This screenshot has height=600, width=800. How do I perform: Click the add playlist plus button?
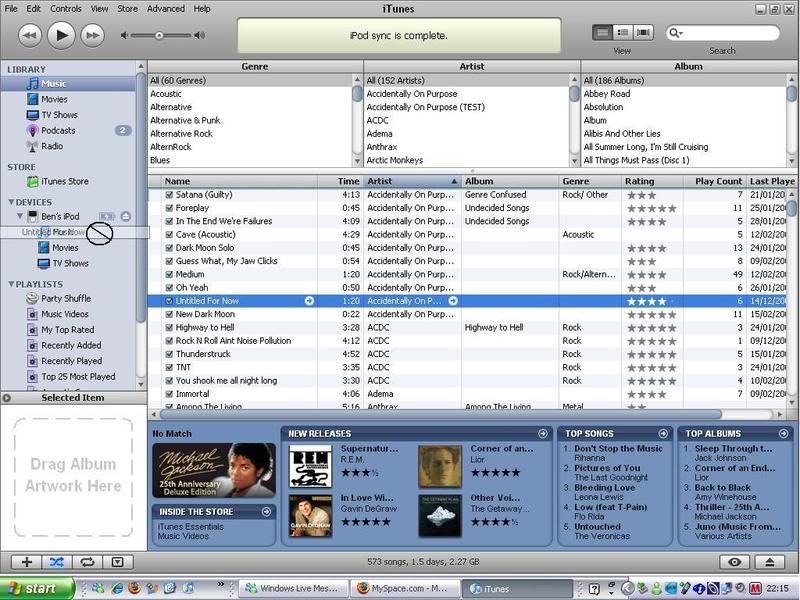(27, 562)
